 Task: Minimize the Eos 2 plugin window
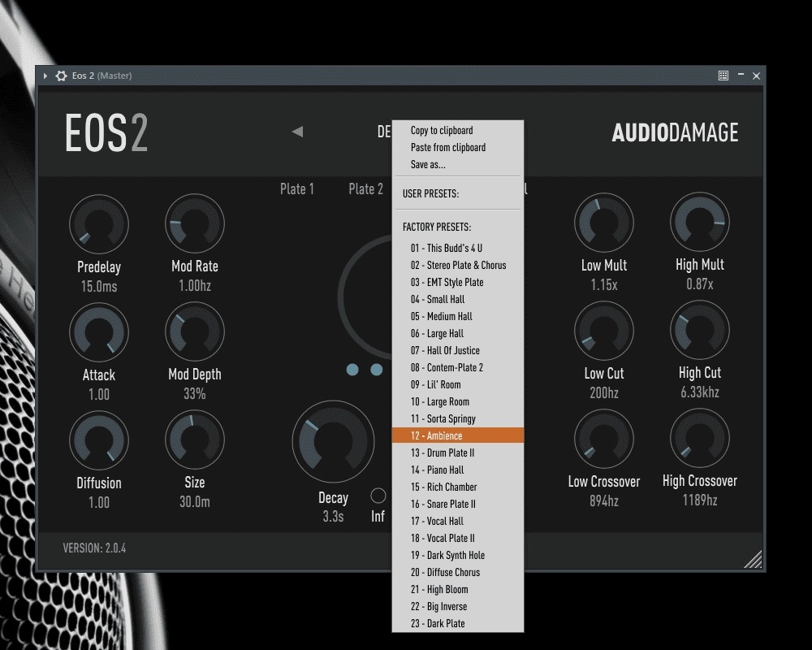click(x=741, y=75)
